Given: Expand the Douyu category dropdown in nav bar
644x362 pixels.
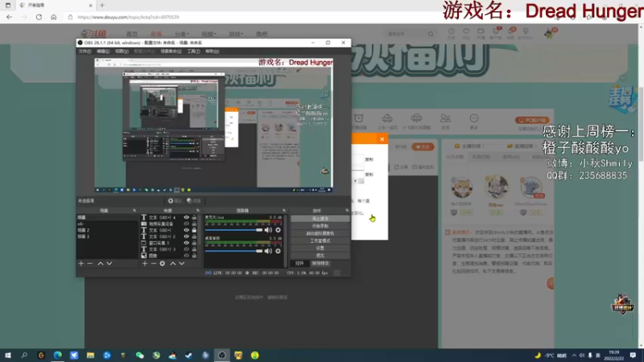Looking at the screenshot, I should coord(182,34).
